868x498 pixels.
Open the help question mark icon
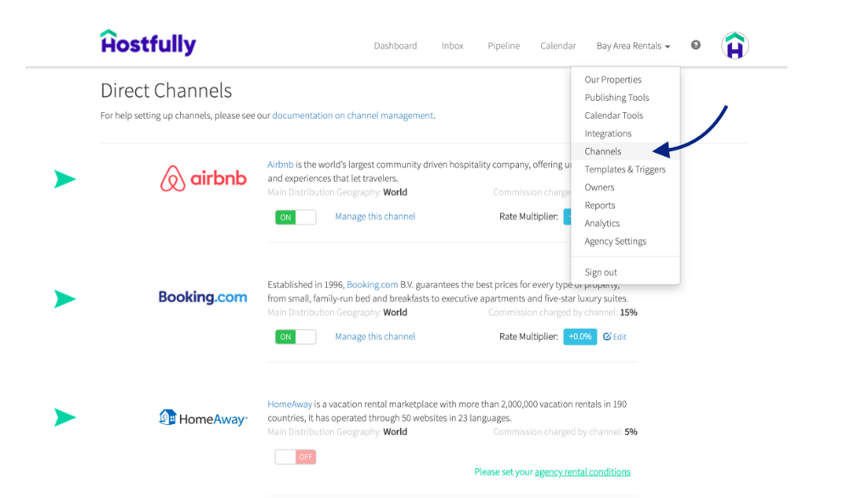click(696, 45)
